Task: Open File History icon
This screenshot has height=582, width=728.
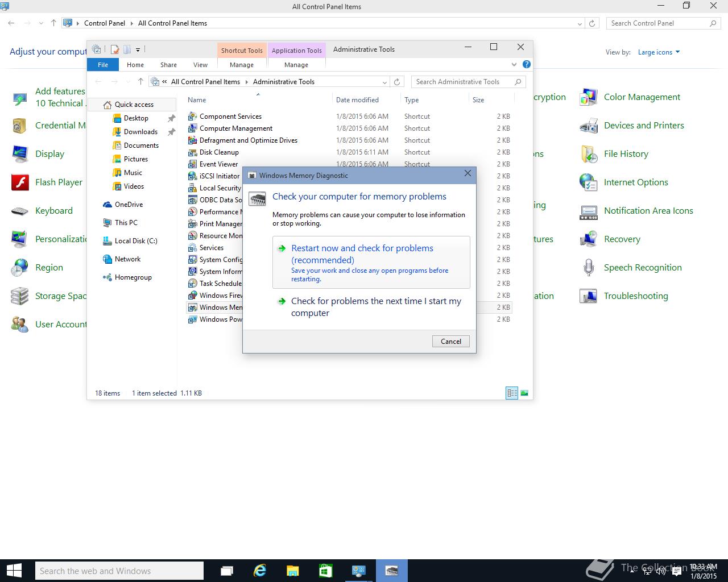Action: pyautogui.click(x=589, y=154)
